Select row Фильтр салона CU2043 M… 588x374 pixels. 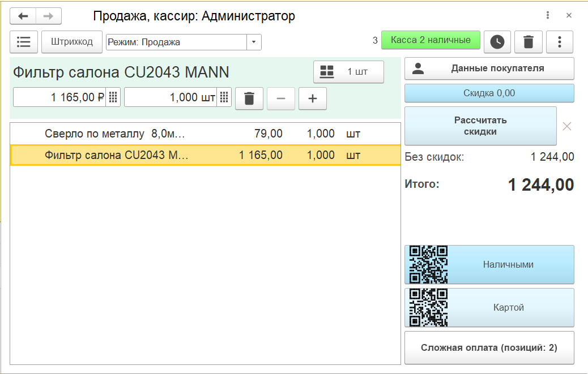[x=205, y=155]
